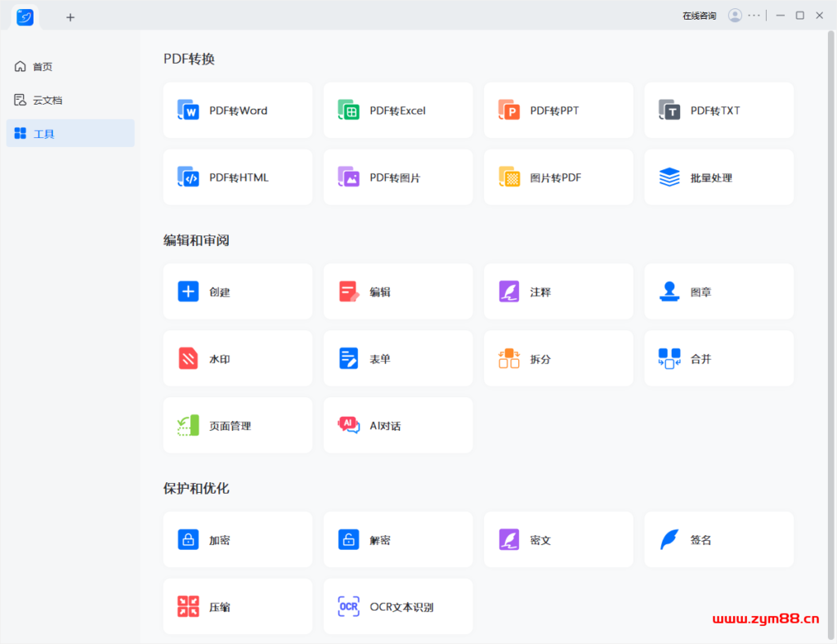Select the 图片转PDF tool
Image resolution: width=837 pixels, height=644 pixels.
(x=557, y=177)
